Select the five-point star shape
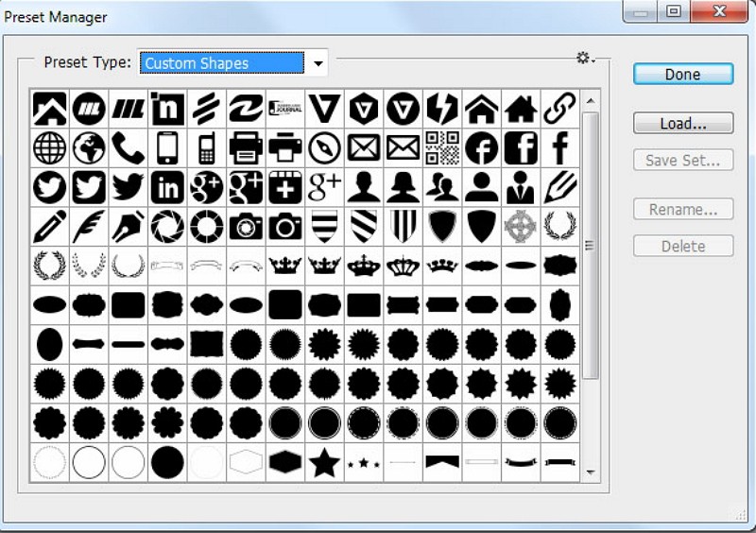The height and width of the screenshot is (533, 756). [324, 462]
